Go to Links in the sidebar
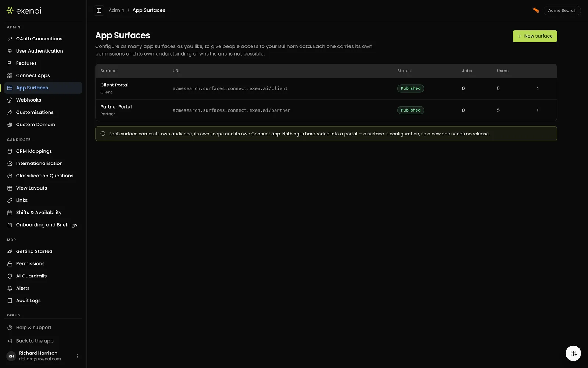Screen dimensions: 588x368 pyautogui.click(x=43, y=200)
